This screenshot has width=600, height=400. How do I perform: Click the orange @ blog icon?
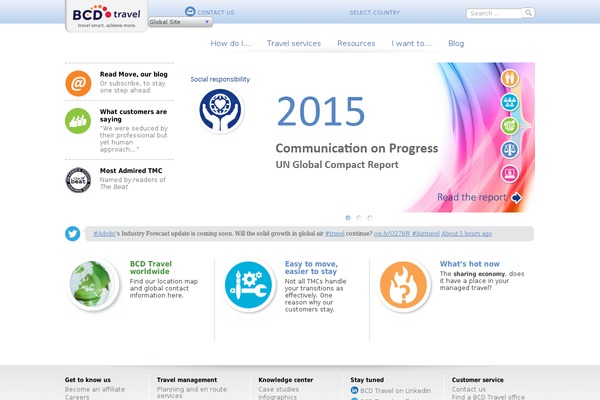point(78,83)
